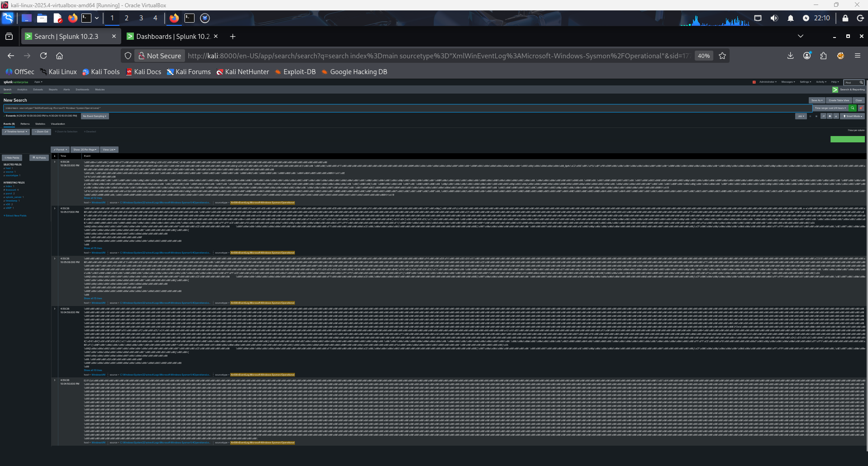The image size is (868, 466).
Task: Print the search results
Action: pyautogui.click(x=830, y=116)
